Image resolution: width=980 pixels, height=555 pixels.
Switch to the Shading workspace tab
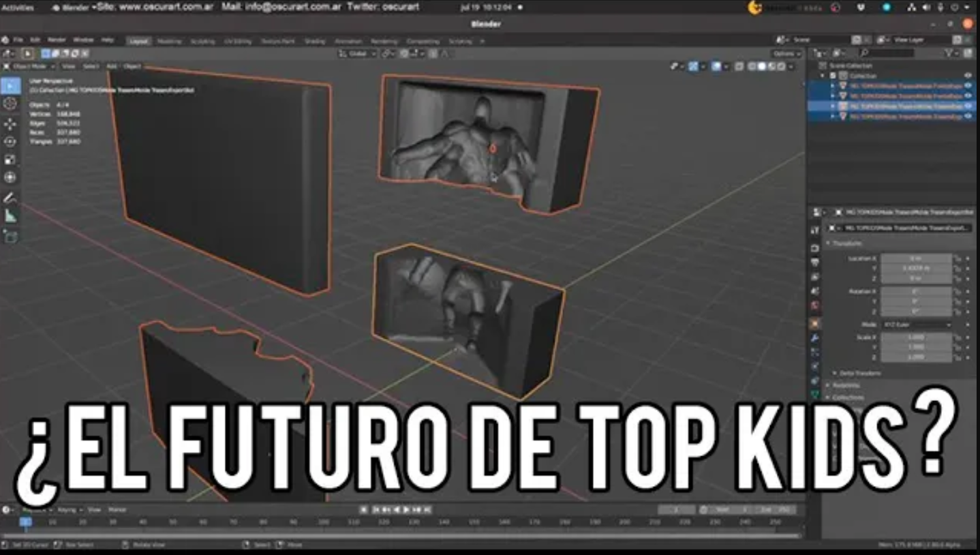pyautogui.click(x=314, y=41)
